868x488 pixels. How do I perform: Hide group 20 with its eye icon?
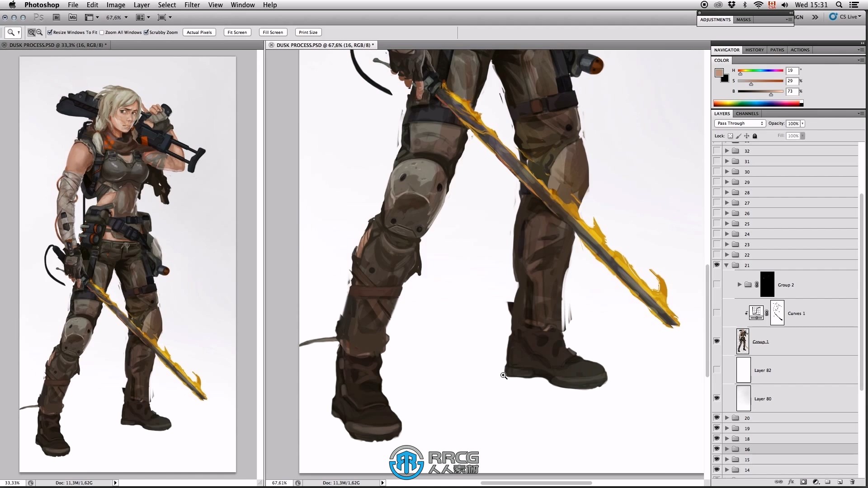point(717,418)
